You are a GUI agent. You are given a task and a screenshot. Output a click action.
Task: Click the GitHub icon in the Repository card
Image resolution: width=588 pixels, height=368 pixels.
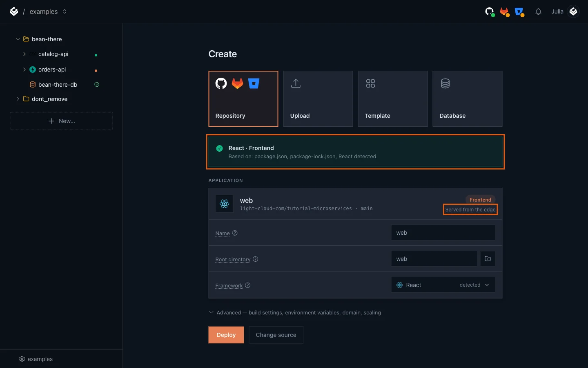(x=221, y=83)
